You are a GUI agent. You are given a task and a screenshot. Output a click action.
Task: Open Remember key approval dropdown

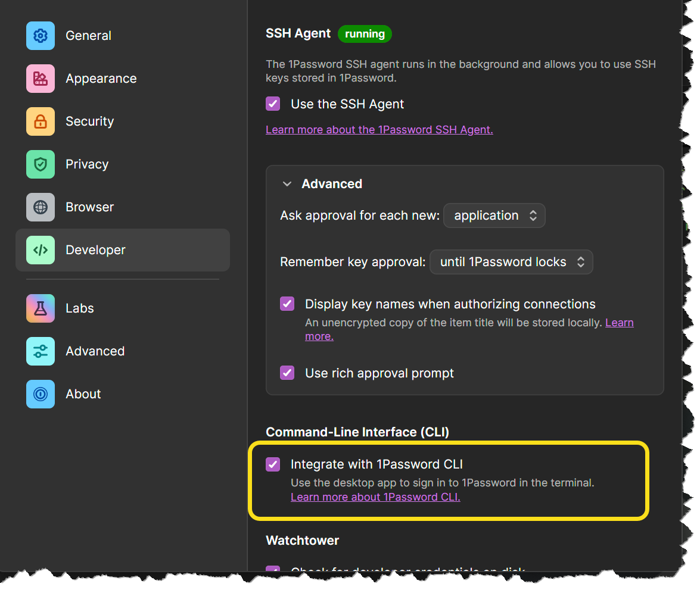tap(511, 262)
